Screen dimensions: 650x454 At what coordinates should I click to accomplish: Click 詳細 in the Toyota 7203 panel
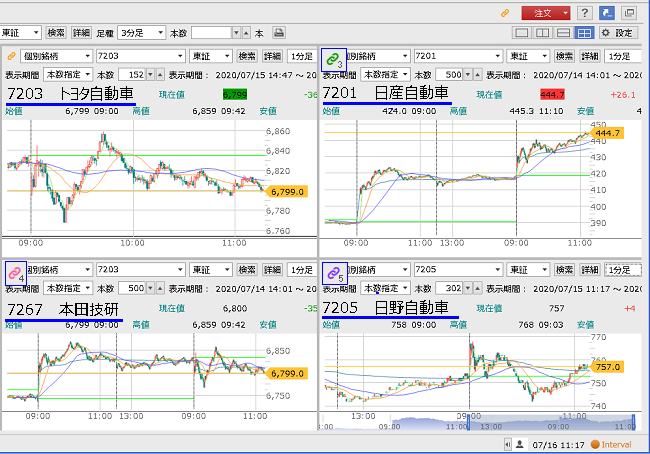pyautogui.click(x=272, y=56)
